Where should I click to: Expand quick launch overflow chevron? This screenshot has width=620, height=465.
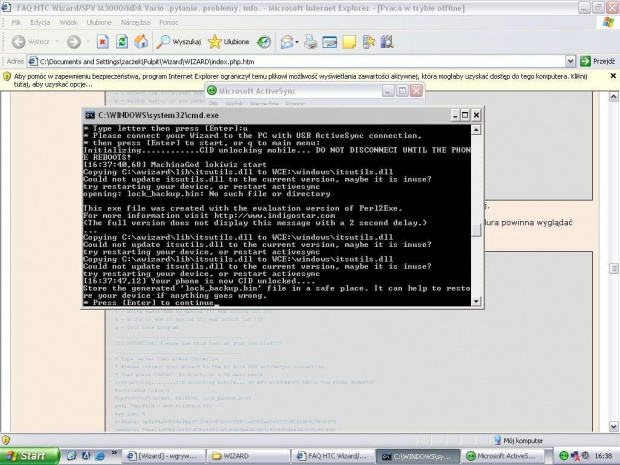click(114, 453)
